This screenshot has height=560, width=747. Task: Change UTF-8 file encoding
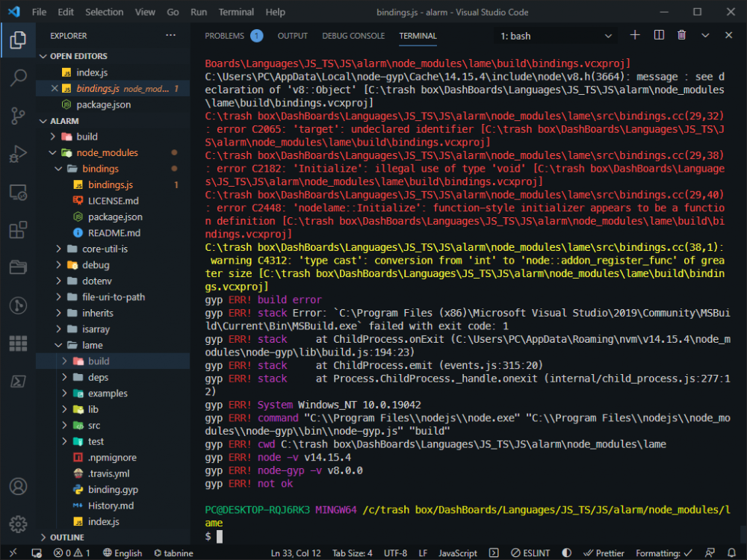[x=395, y=553]
